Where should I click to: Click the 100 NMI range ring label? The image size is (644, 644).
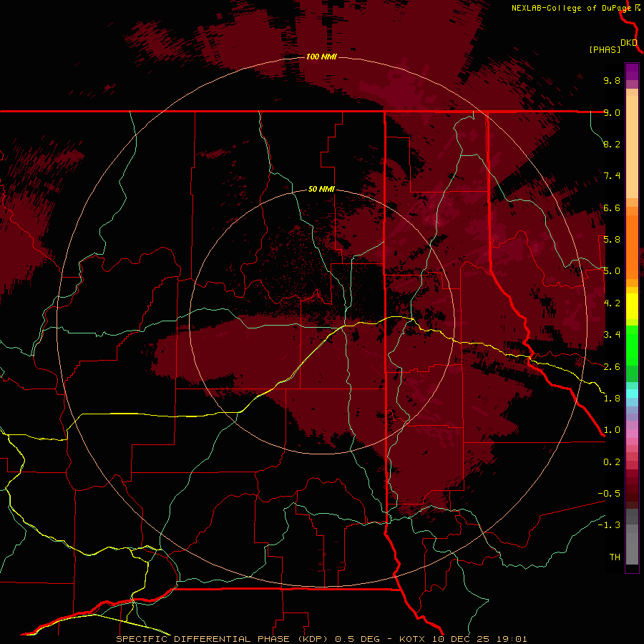click(321, 57)
